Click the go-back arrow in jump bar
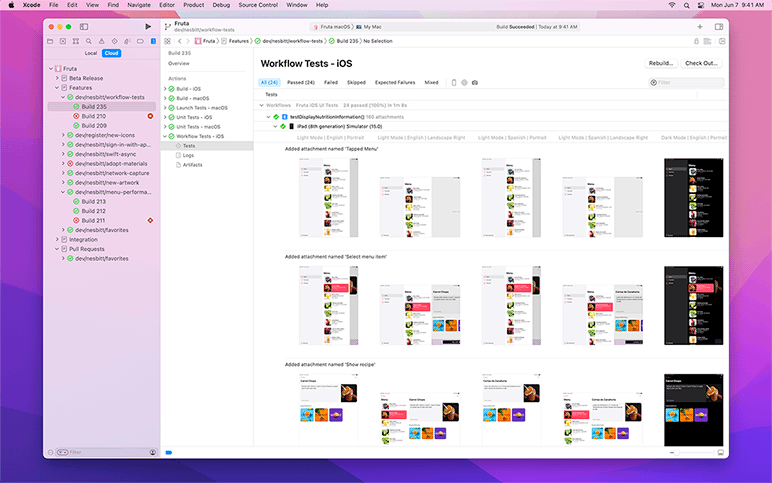Image resolution: width=772 pixels, height=483 pixels. tap(179, 41)
